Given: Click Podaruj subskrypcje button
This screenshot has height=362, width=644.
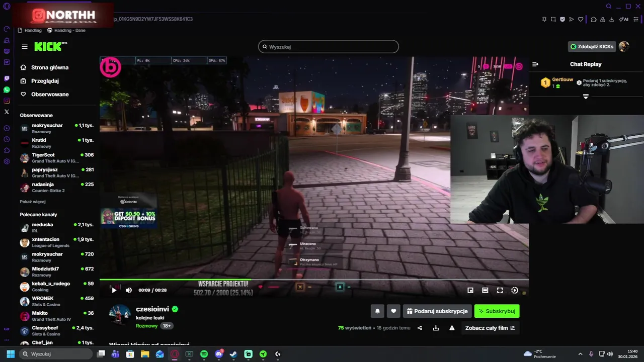Looking at the screenshot, I should [437, 311].
